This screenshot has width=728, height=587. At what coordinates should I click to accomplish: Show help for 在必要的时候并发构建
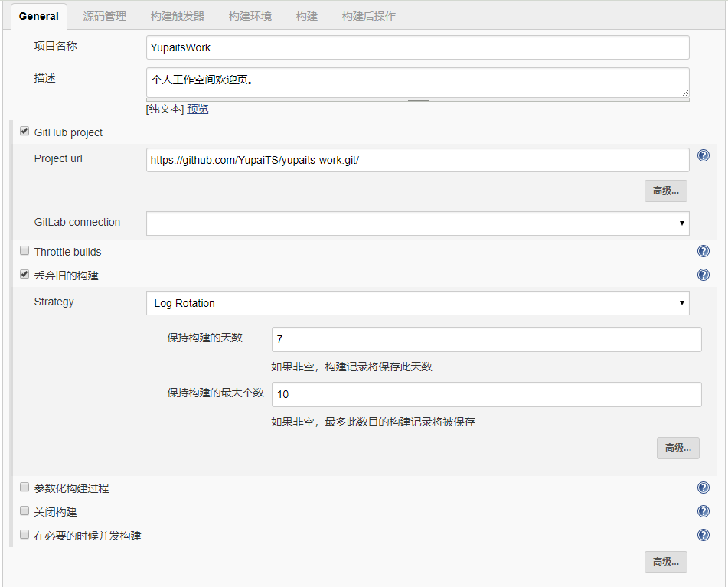click(x=704, y=535)
